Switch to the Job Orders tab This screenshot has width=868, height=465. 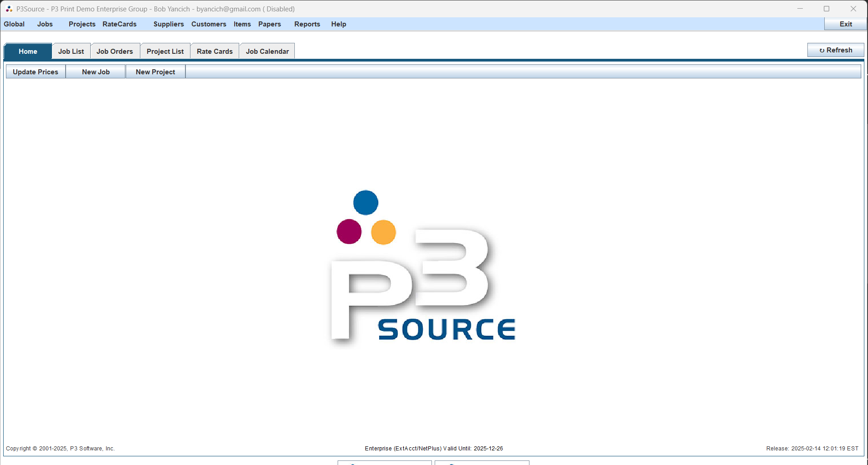tap(115, 52)
